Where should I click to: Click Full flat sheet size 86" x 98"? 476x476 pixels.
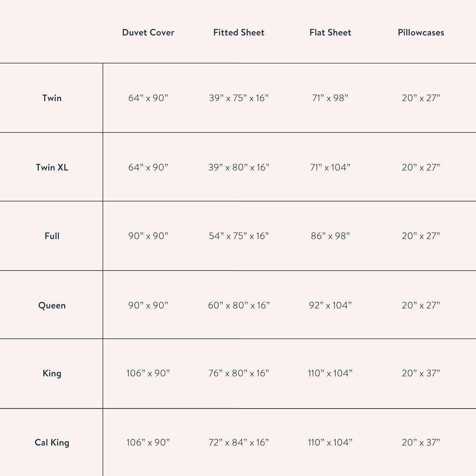point(330,236)
